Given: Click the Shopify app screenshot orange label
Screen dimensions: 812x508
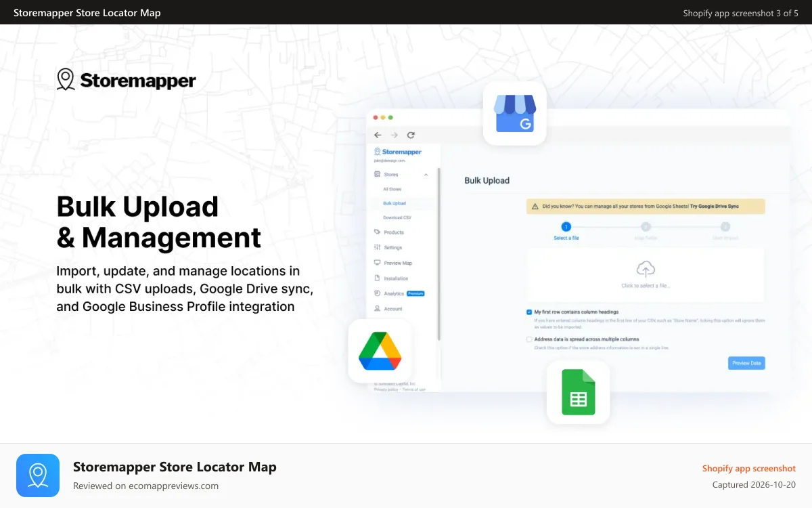Looking at the screenshot, I should point(749,468).
